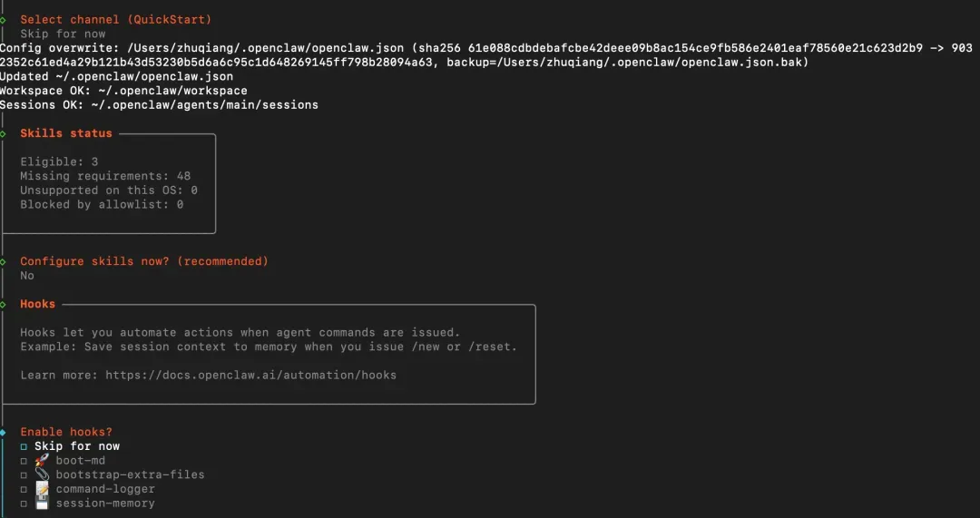This screenshot has width=980, height=518.
Task: Click the floppy disk emoji beside session-memory
Action: pyautogui.click(x=42, y=503)
